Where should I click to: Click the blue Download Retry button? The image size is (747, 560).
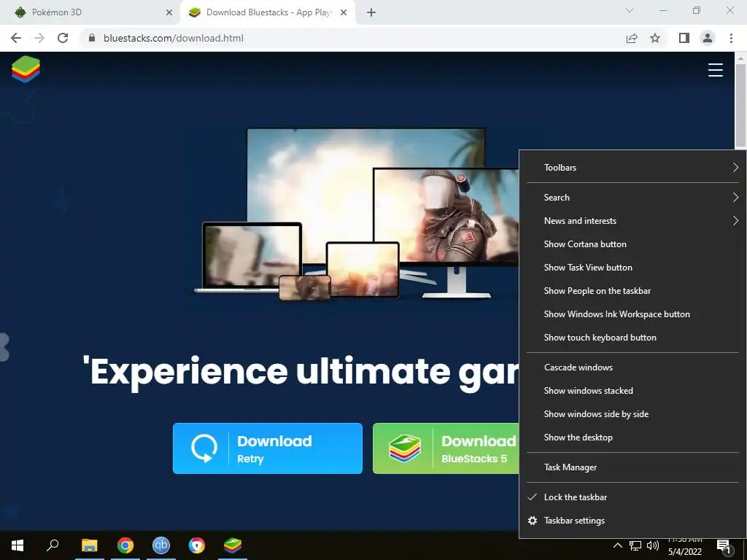(x=267, y=448)
